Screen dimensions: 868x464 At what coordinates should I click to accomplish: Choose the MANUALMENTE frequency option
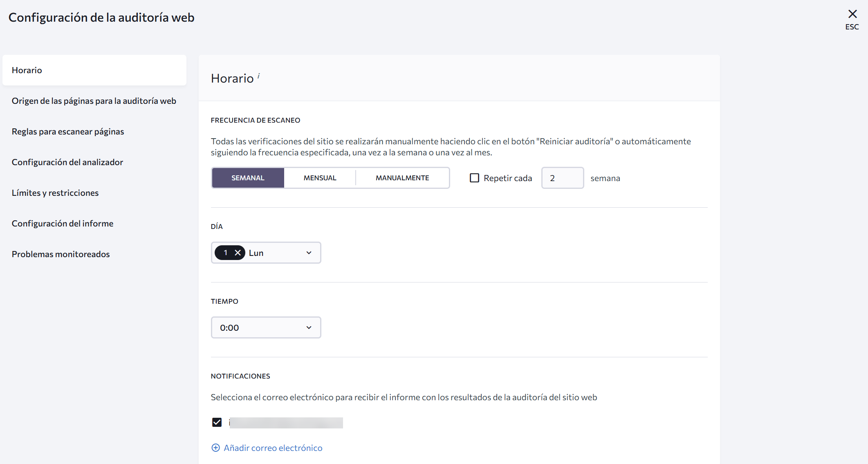[x=402, y=178]
